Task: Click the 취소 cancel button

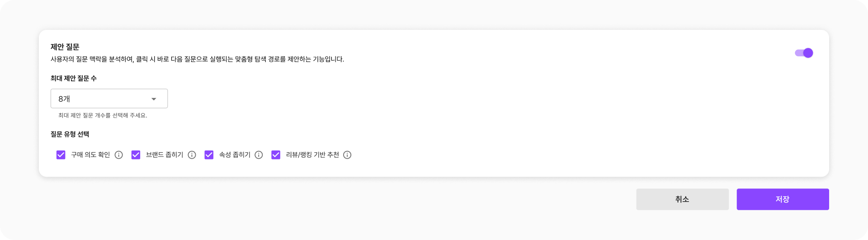Action: (x=682, y=199)
